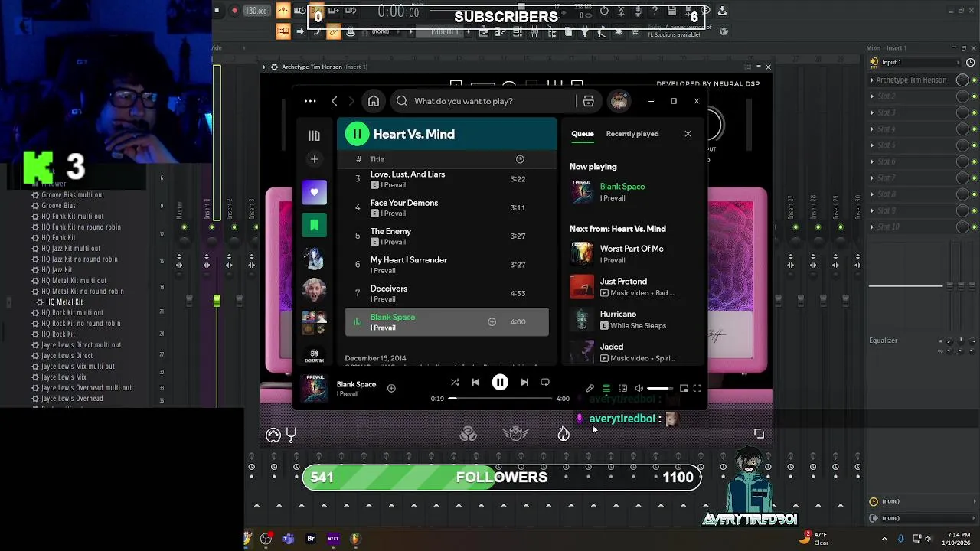The height and width of the screenshot is (551, 980).
Task: Go back with Spotify's left arrow
Action: (x=335, y=101)
